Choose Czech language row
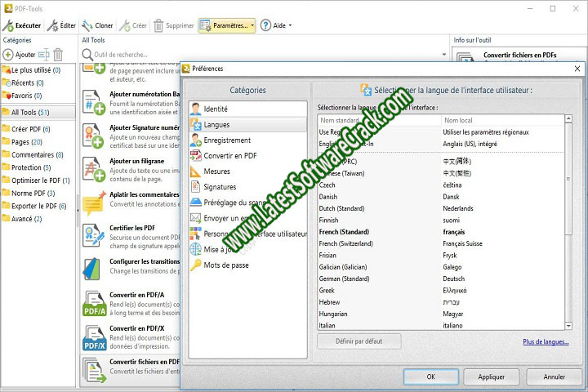The image size is (588, 392). [x=441, y=185]
